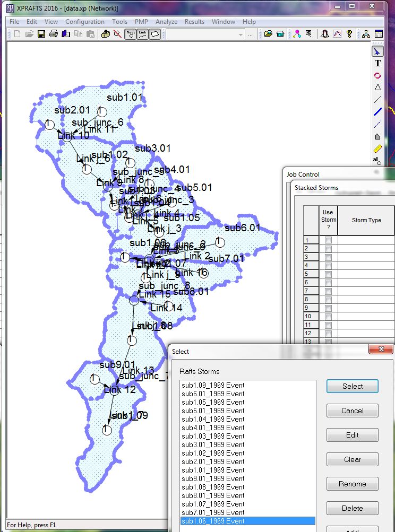Check Use Storm box in row 1

[x=328, y=240]
